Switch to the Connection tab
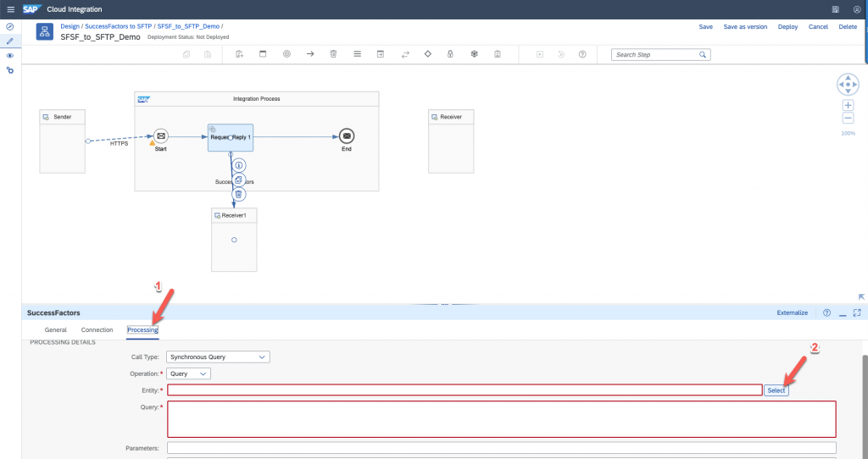Viewport: 868px width, 459px height. click(97, 329)
